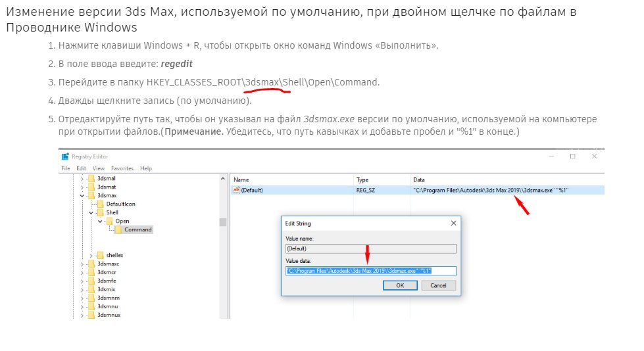Expand the 3dsmat tree node

click(x=82, y=187)
